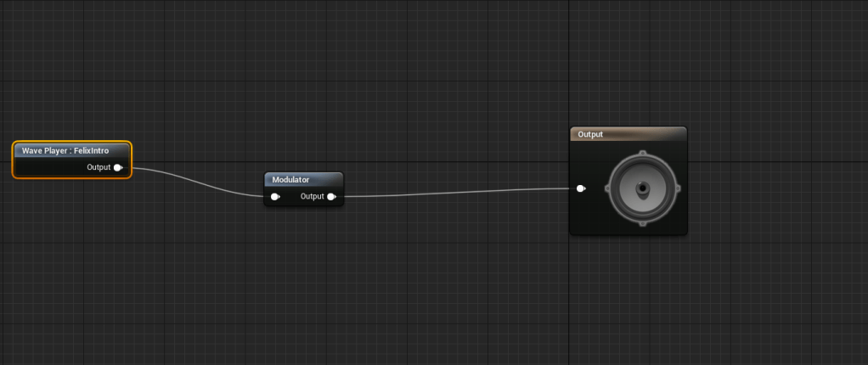
Task: Click the Modulator input pin
Action: [275, 197]
